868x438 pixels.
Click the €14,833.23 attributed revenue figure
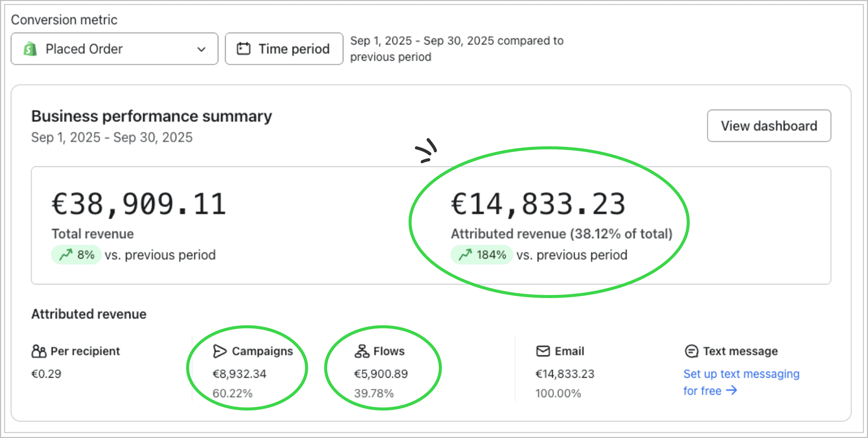pos(538,204)
